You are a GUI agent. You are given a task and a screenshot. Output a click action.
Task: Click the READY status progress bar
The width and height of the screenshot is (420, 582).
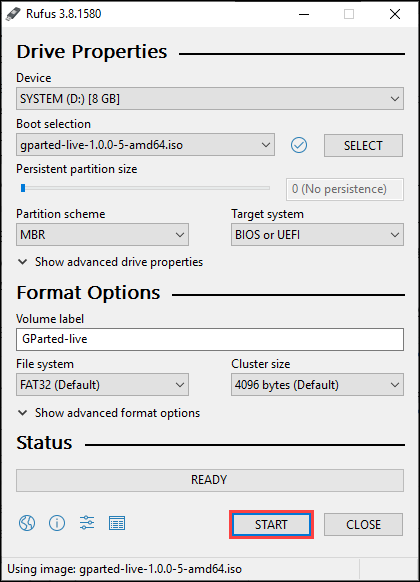pos(210,480)
